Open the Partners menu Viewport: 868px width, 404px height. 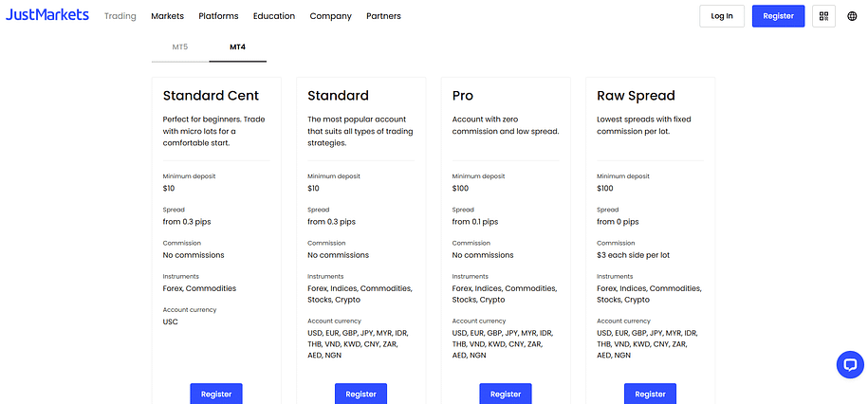383,16
